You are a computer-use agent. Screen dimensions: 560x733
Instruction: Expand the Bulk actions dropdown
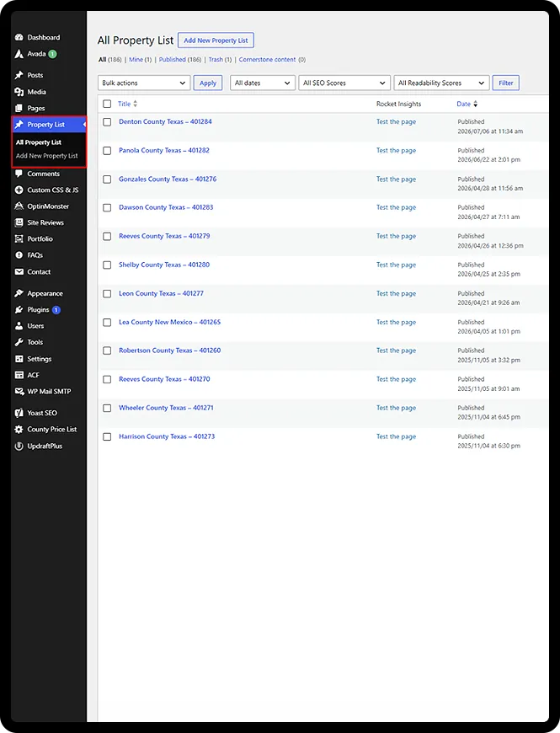pos(144,83)
